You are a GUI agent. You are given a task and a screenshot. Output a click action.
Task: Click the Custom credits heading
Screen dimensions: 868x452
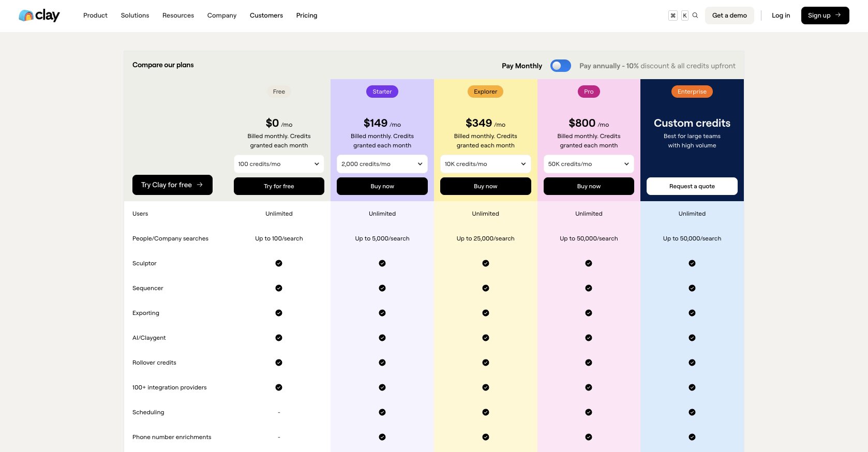tap(692, 123)
